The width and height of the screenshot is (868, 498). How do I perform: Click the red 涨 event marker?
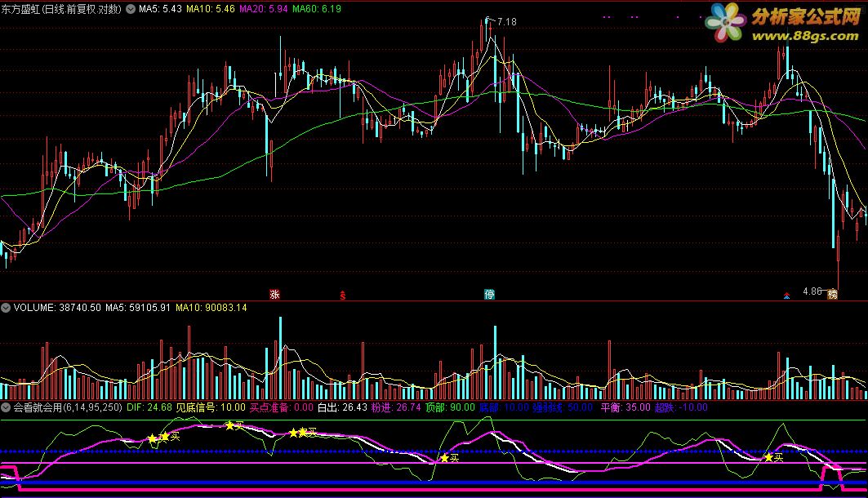(x=274, y=295)
